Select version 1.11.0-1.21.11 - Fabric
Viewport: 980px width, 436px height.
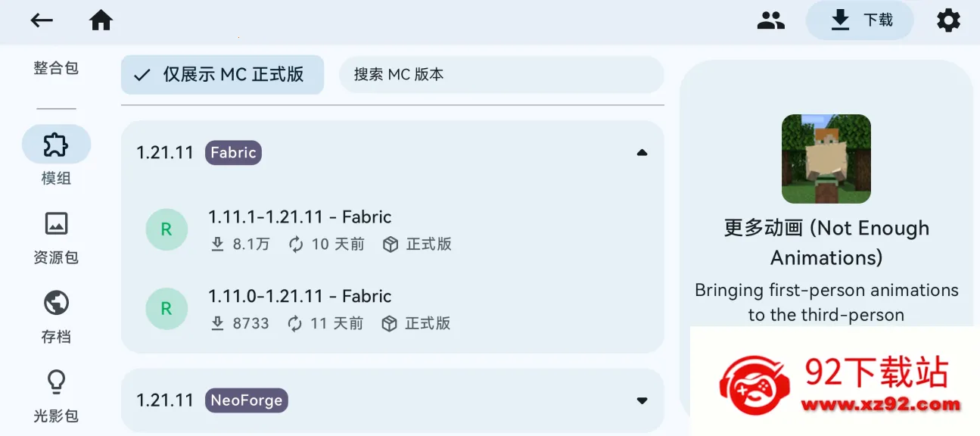tap(300, 296)
